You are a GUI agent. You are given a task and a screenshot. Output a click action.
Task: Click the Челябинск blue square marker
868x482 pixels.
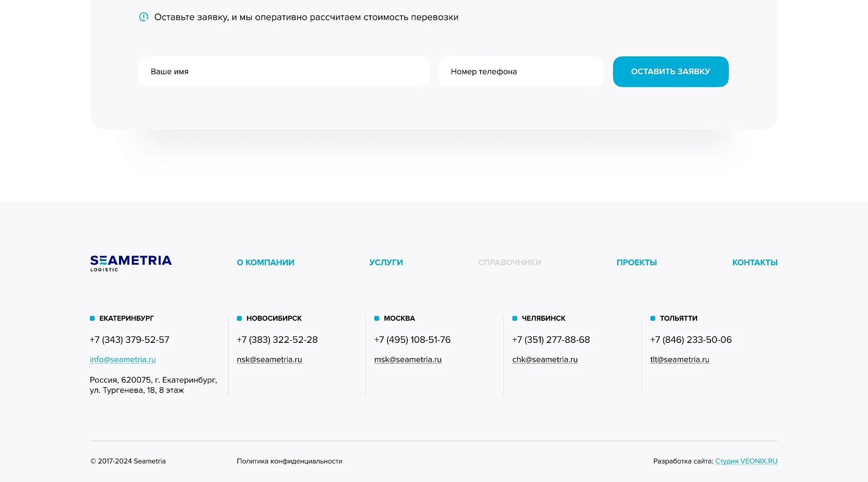(515, 318)
